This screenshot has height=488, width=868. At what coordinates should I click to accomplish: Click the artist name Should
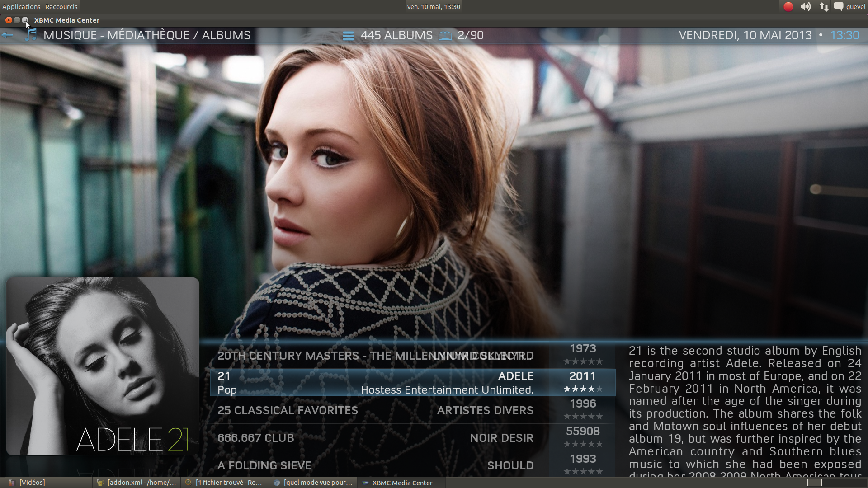pyautogui.click(x=510, y=465)
